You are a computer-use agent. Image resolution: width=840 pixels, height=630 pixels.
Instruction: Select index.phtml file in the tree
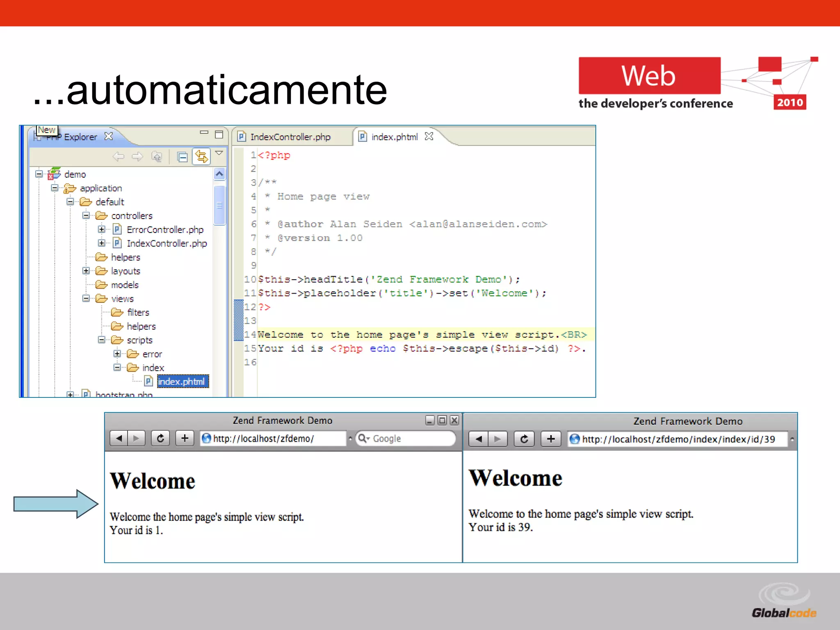click(x=183, y=381)
